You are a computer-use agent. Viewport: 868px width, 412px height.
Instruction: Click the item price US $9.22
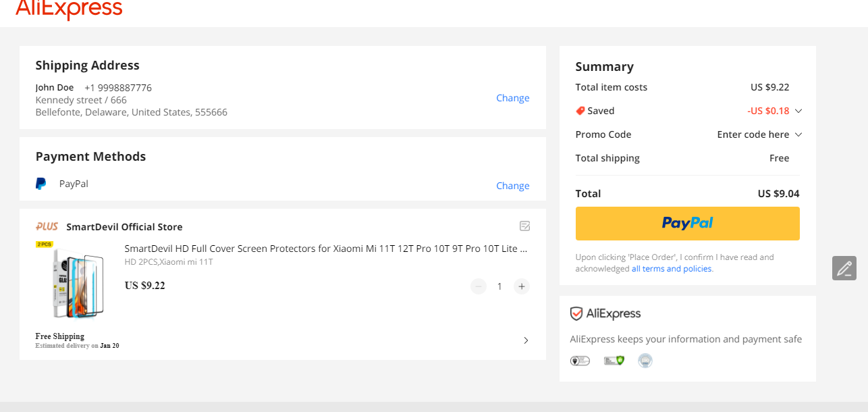click(x=144, y=286)
